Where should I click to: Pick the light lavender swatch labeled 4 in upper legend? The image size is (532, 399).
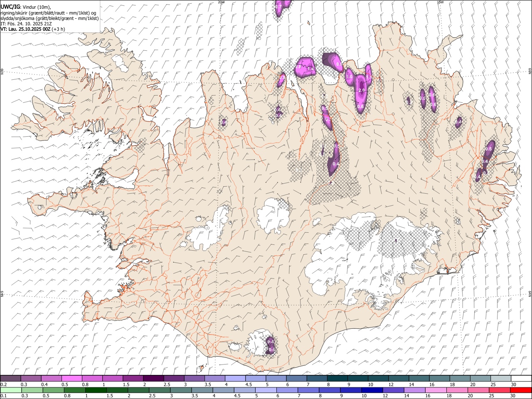[235, 379]
